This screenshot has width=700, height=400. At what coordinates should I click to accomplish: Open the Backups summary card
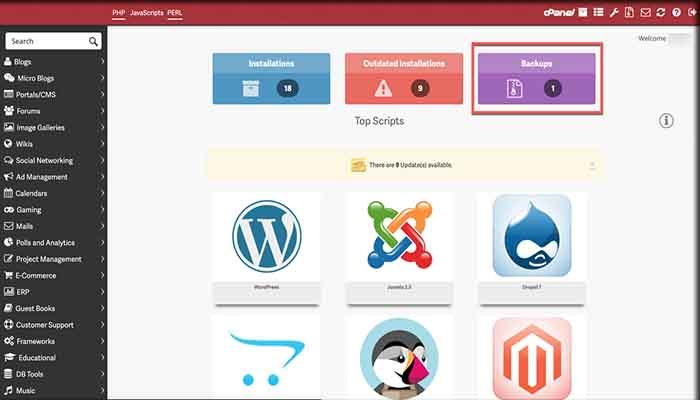(537, 79)
